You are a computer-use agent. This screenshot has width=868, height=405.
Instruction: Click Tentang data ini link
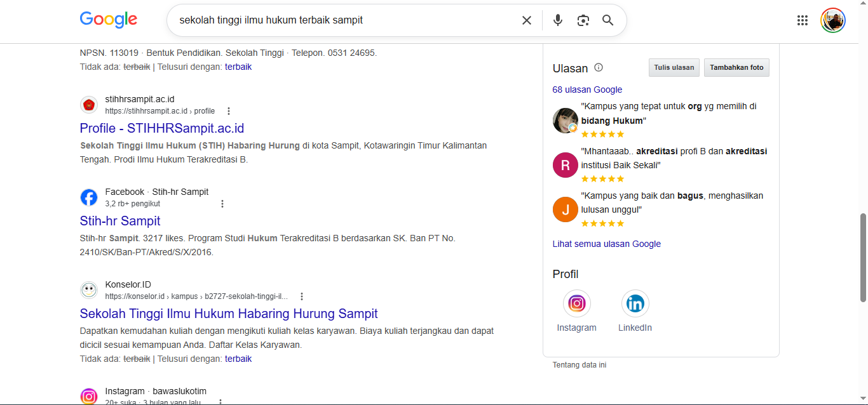pos(580,365)
